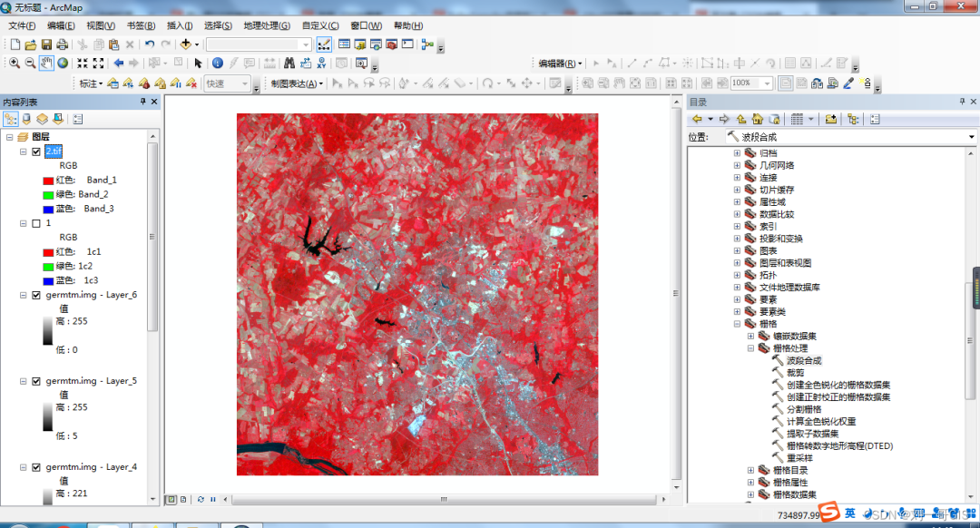Screen dimensions: 980x528
Task: Open the 视图(V) menu
Action: [101, 25]
